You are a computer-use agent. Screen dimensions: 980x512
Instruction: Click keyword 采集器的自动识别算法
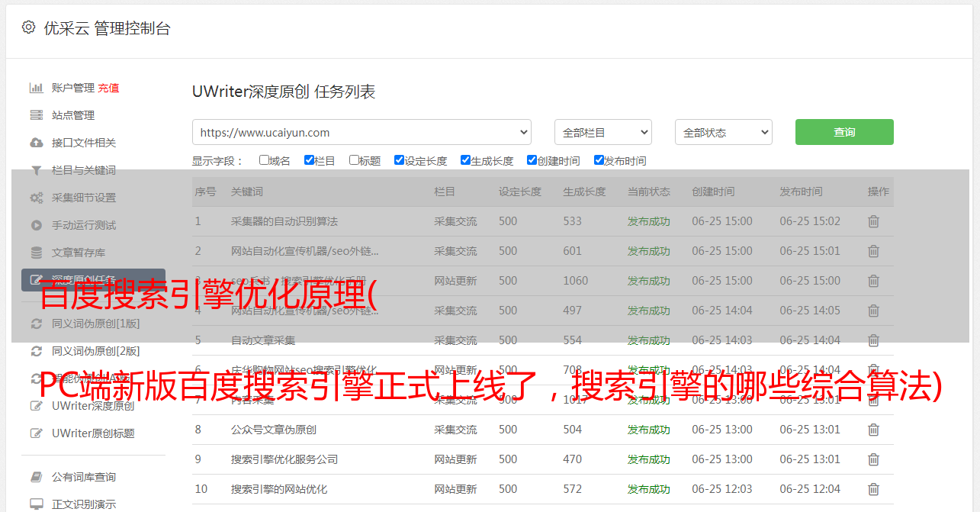click(284, 221)
